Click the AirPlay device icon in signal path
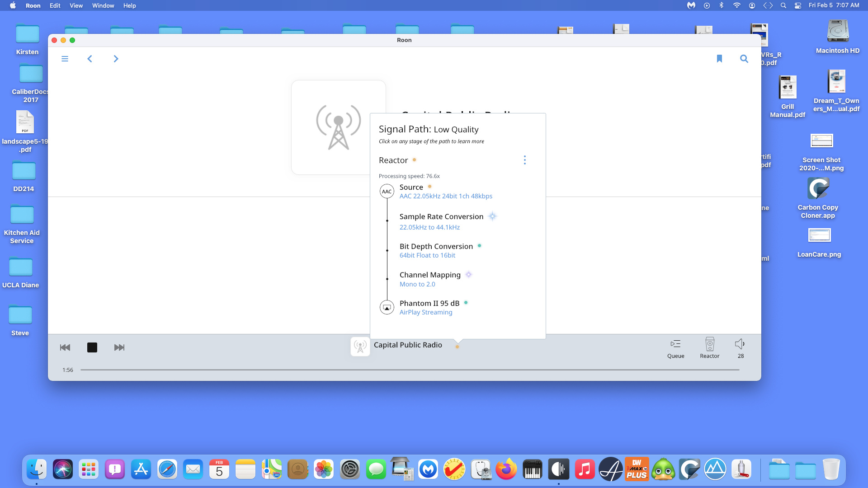This screenshot has width=868, height=488. click(387, 308)
